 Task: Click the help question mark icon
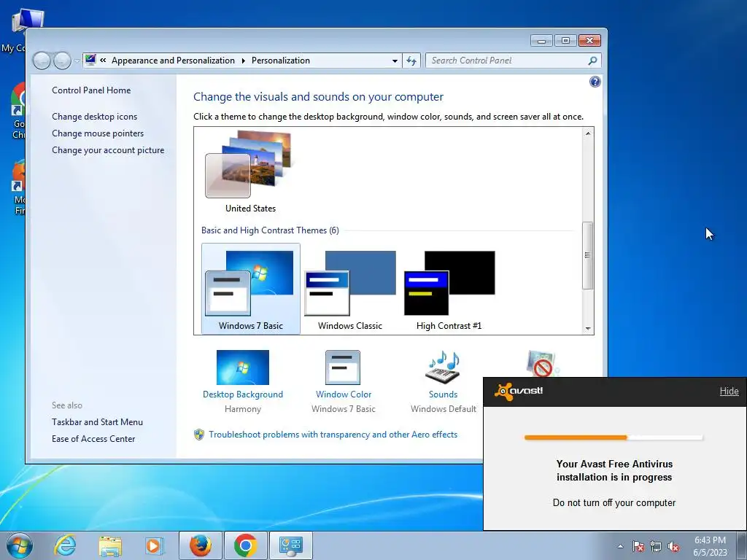pos(595,82)
